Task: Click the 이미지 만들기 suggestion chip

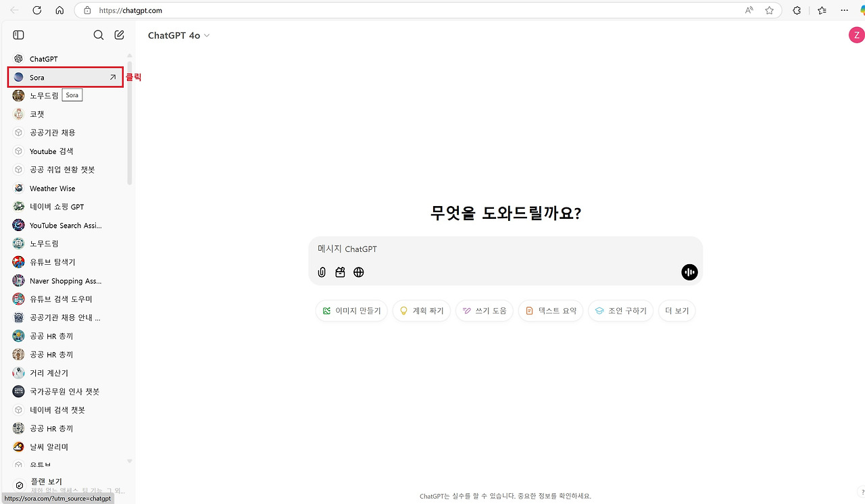Action: pos(351,311)
